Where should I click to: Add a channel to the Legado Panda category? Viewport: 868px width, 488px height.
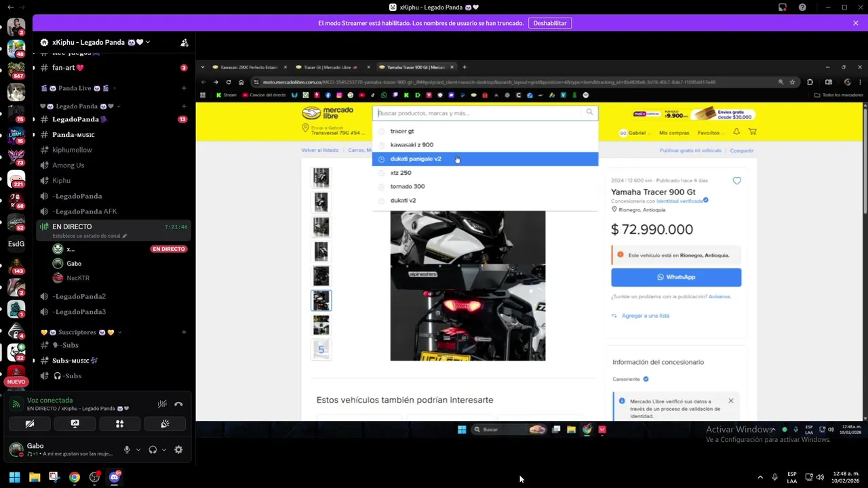coord(184,106)
